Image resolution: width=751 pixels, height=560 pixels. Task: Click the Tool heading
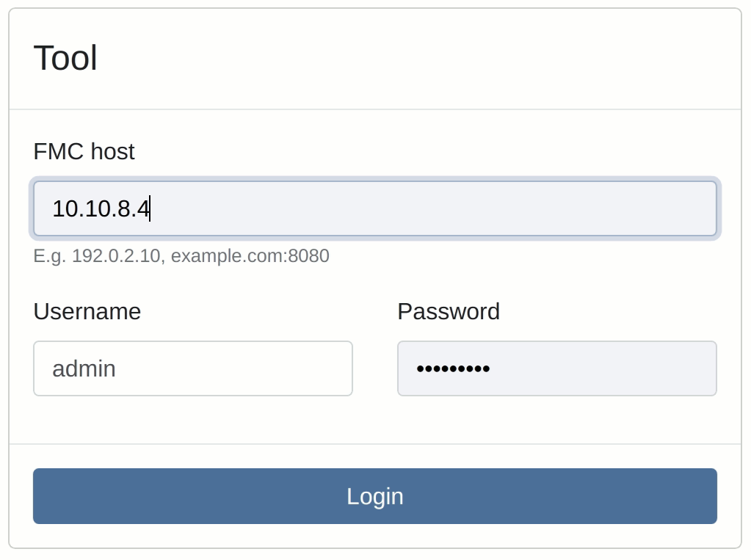66,58
